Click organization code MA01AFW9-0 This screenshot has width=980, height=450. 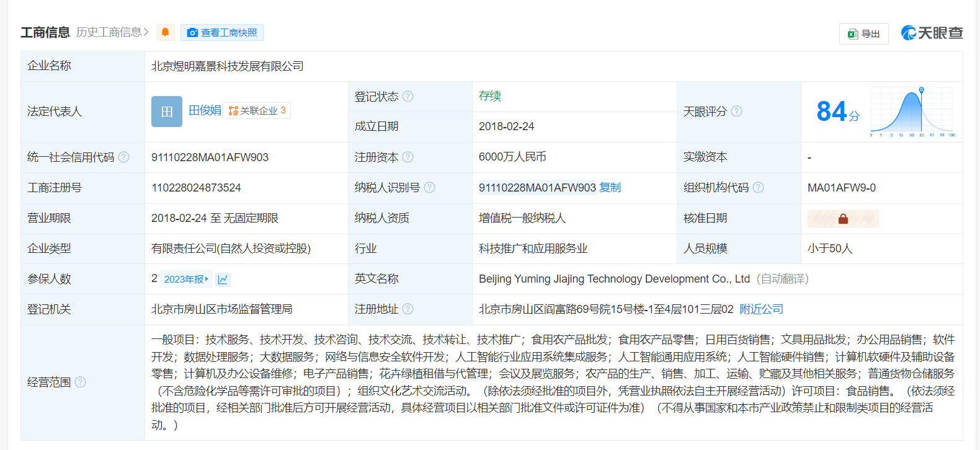(842, 188)
